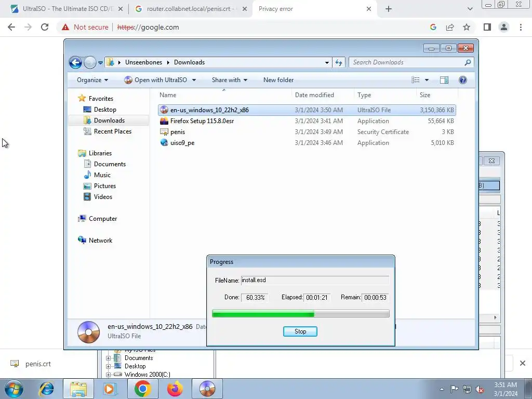Expand the Open with UltraISO dropdown arrow
532x399 pixels.
(x=194, y=80)
